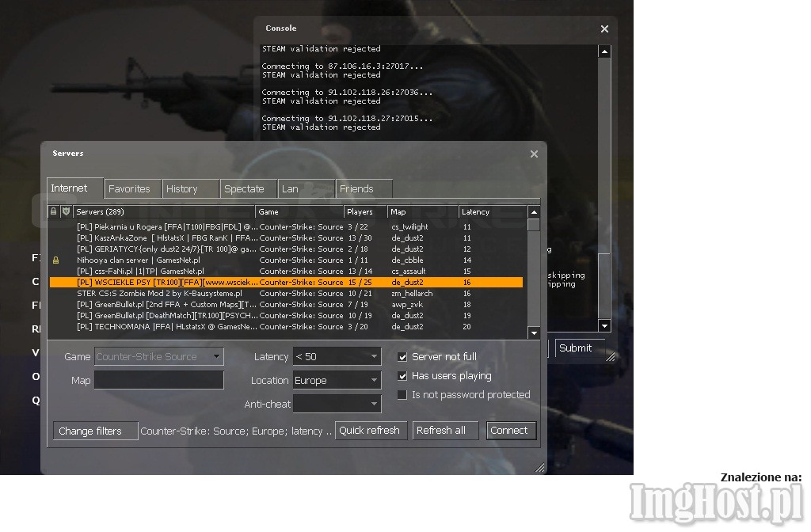Click Console line Connecting to 87.106.16.3:27017
811x532 pixels.
342,66
